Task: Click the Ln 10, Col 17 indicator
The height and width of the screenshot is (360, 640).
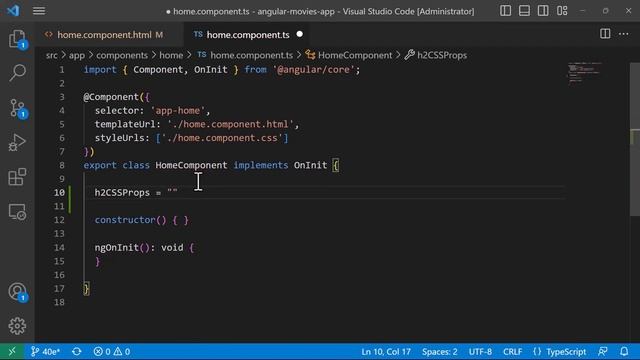Action: 386,351
